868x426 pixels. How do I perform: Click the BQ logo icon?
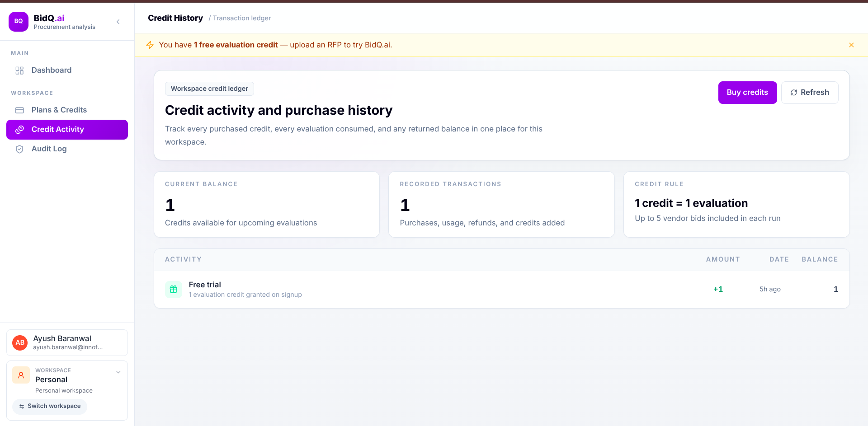click(19, 21)
